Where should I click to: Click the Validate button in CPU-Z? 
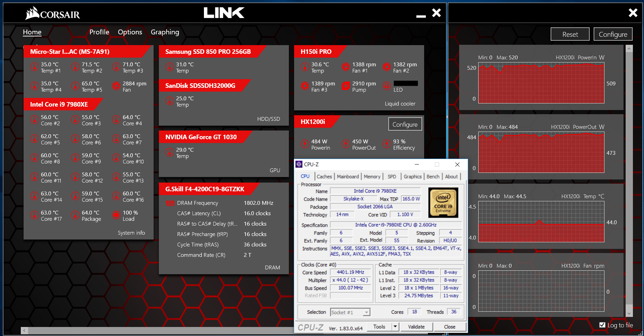[417, 327]
